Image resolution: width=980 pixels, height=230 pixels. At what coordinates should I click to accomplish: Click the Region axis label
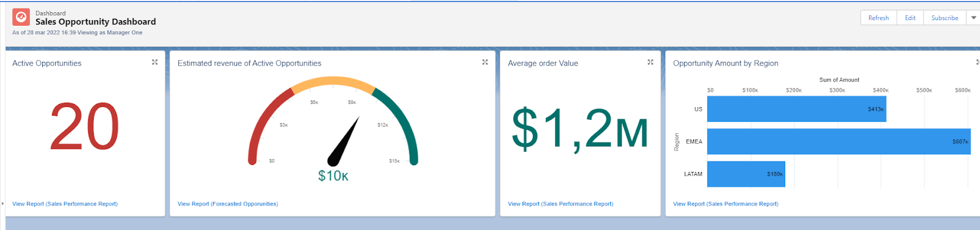pyautogui.click(x=677, y=142)
